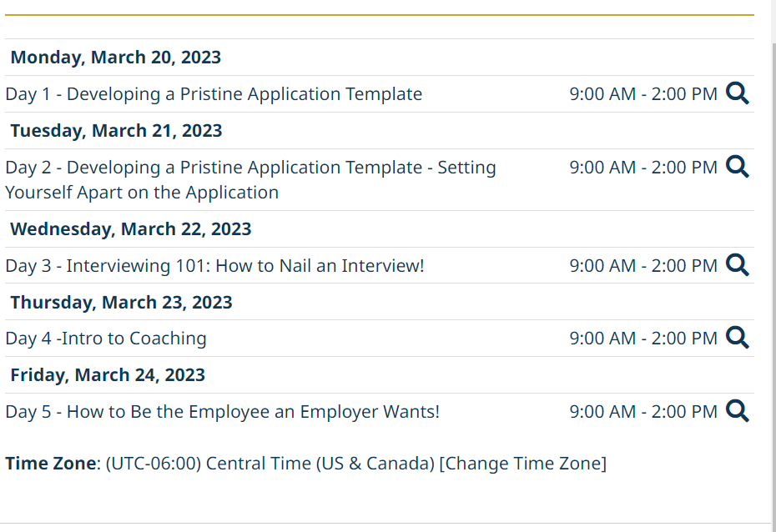Open magnifier icon for Day 5 session
This screenshot has height=532, width=776.
[x=738, y=411]
